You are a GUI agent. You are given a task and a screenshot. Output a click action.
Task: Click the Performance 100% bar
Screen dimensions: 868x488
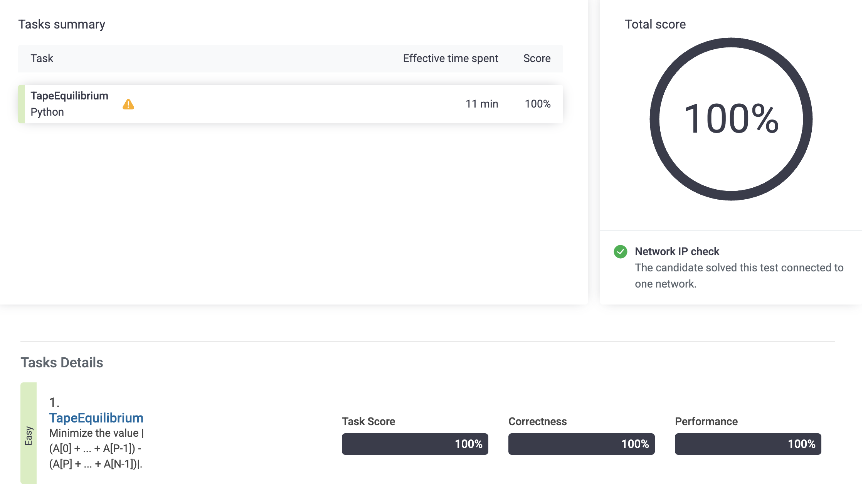coord(748,444)
